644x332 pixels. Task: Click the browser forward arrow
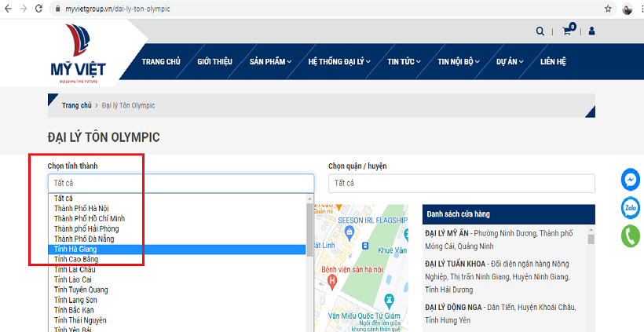[23, 9]
